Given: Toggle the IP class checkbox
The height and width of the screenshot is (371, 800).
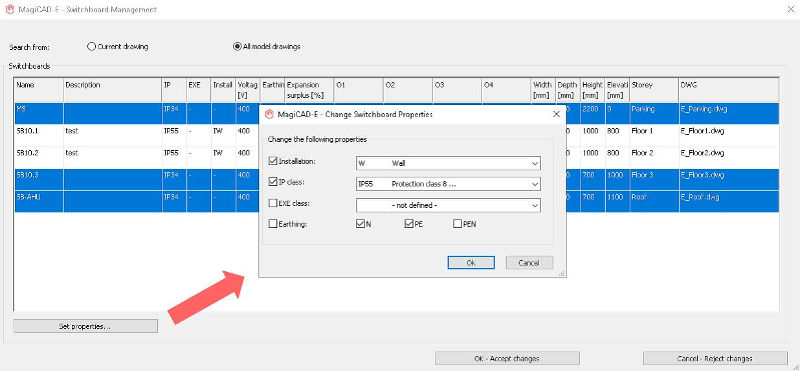Looking at the screenshot, I should pos(273,182).
